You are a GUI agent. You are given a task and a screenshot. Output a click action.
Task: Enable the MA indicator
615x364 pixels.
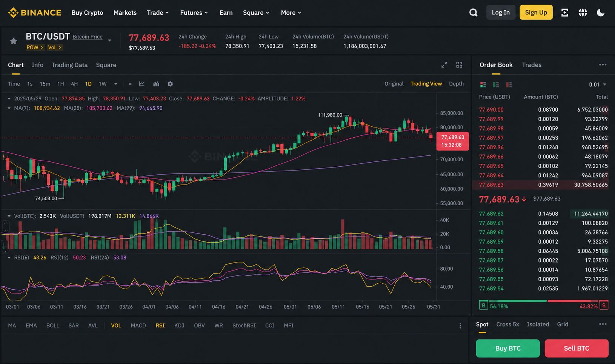click(x=12, y=326)
